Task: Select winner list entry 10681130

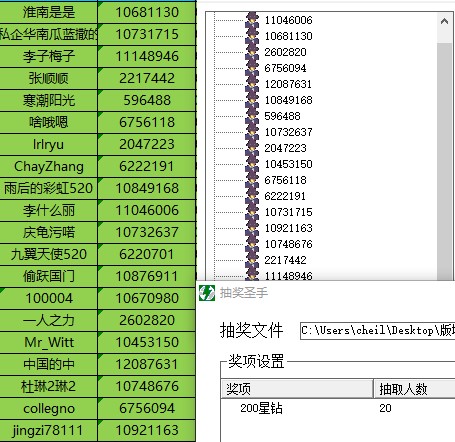Action: coord(289,36)
